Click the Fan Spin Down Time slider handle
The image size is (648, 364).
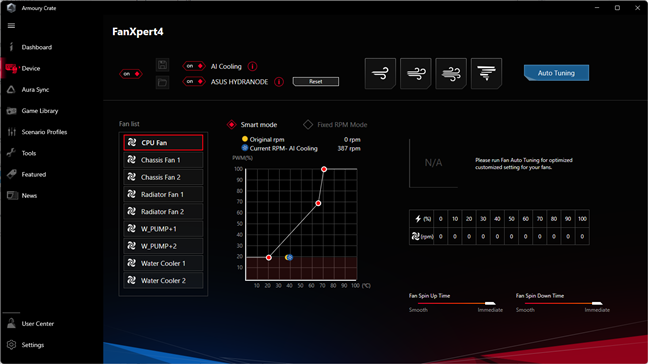click(597, 303)
